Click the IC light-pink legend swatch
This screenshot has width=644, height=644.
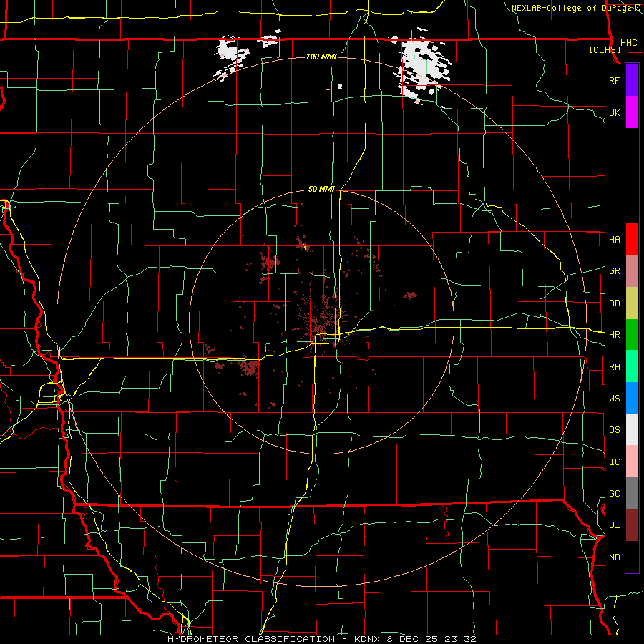coord(632,462)
